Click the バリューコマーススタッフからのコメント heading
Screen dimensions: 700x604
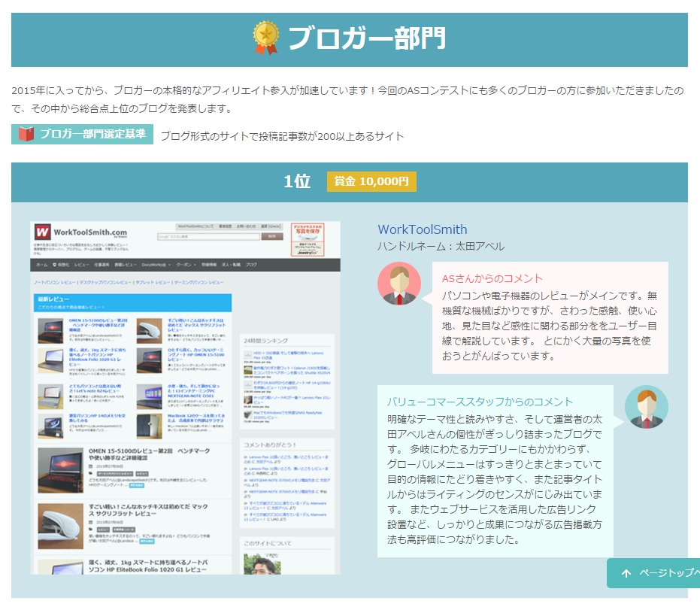tap(480, 402)
